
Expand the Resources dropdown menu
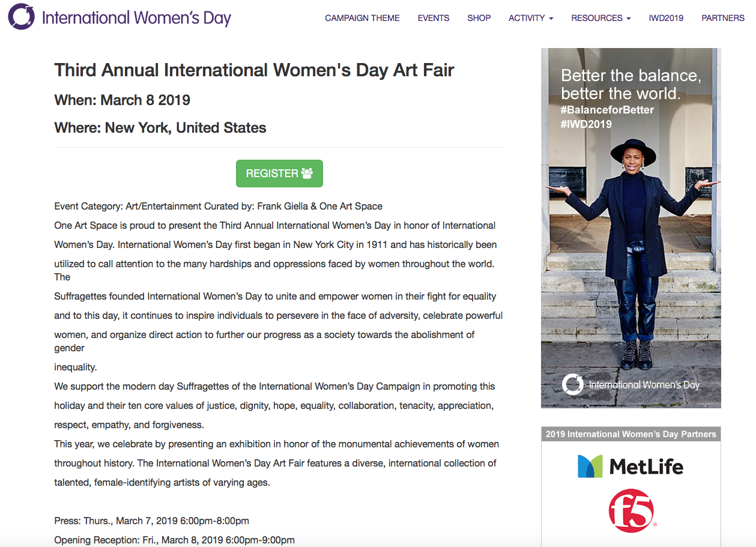(x=601, y=18)
